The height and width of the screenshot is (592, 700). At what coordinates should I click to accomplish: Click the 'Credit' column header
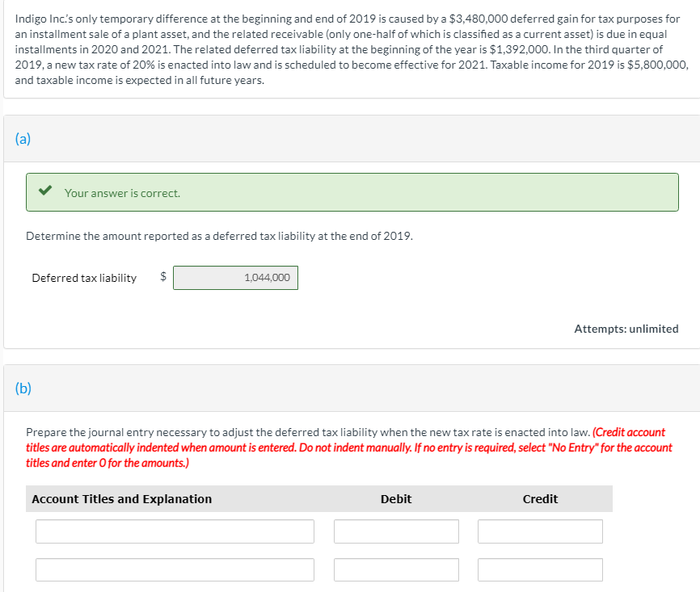click(x=540, y=499)
